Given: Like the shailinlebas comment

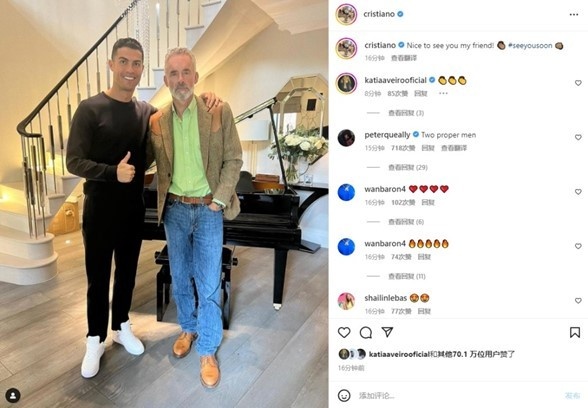Looking at the screenshot, I should (x=578, y=300).
